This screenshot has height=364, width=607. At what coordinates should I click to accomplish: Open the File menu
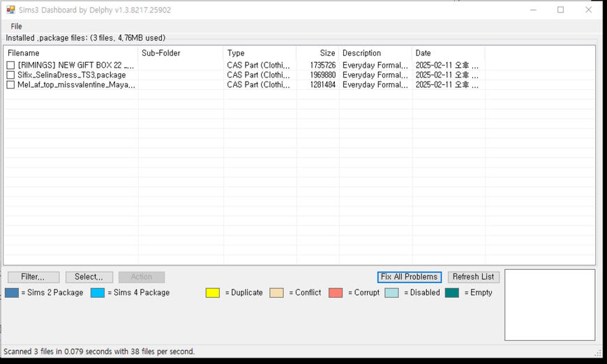[16, 26]
